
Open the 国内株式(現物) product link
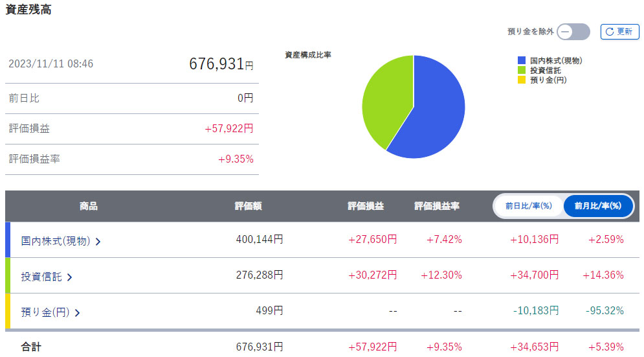(55, 241)
